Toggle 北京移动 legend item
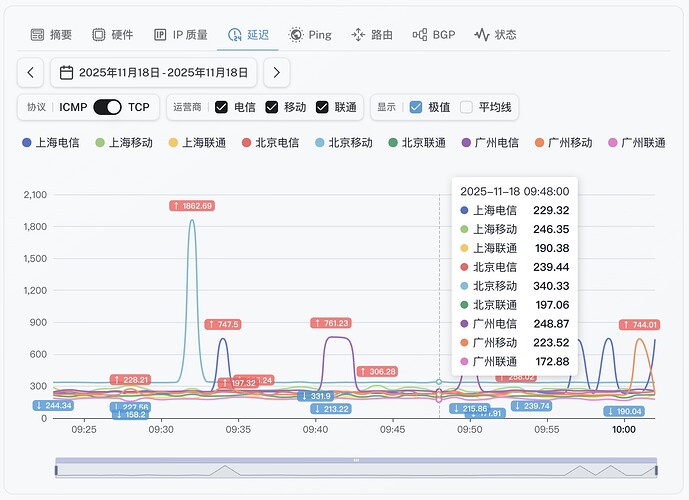 [343, 143]
